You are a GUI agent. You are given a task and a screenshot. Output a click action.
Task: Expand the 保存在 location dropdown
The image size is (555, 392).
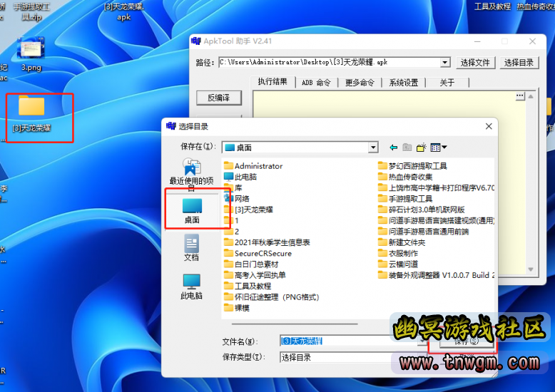[x=372, y=148]
